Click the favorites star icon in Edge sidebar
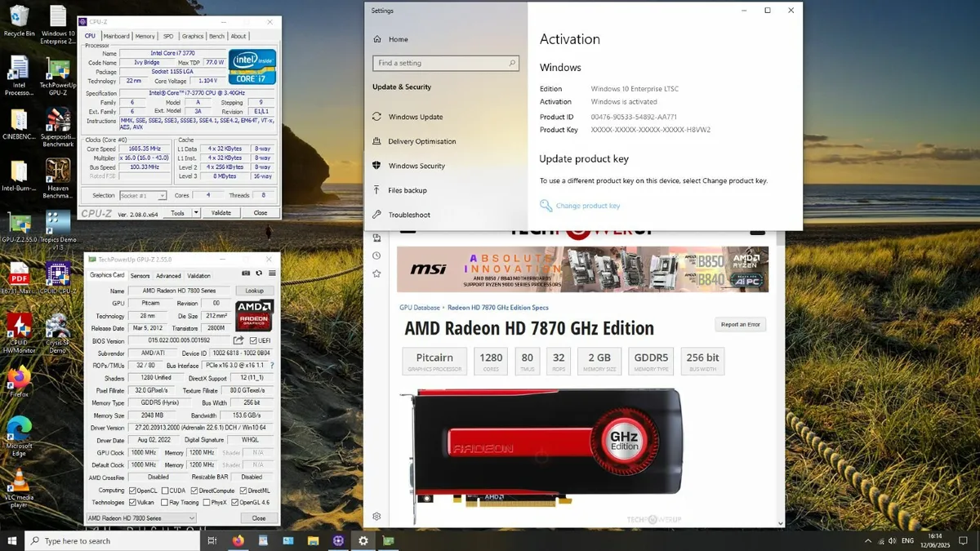 [x=376, y=273]
